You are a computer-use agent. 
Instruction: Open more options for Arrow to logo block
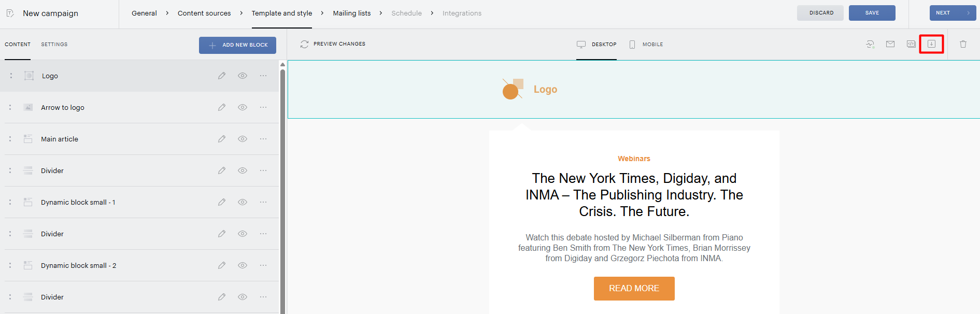(x=263, y=107)
